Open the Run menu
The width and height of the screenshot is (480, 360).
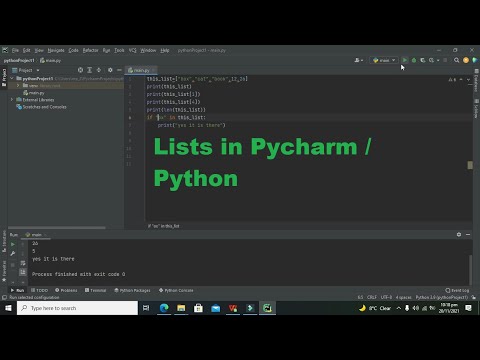click(106, 50)
